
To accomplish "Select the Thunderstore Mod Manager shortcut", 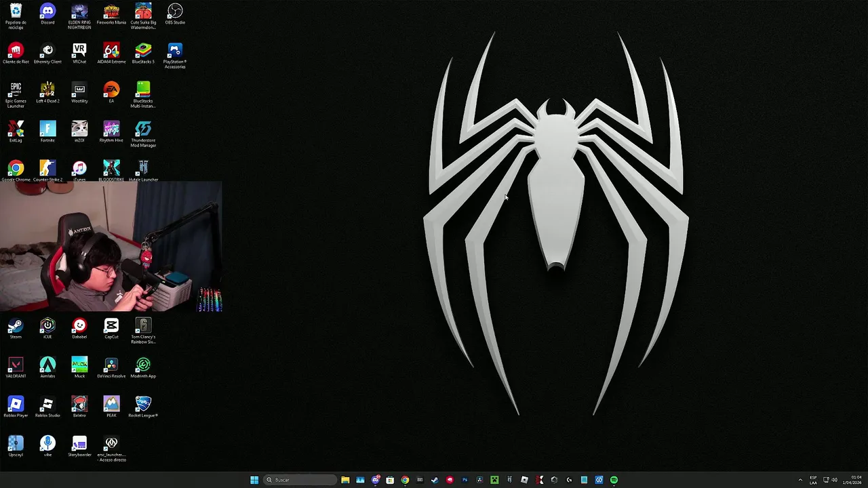I will coord(143,134).
